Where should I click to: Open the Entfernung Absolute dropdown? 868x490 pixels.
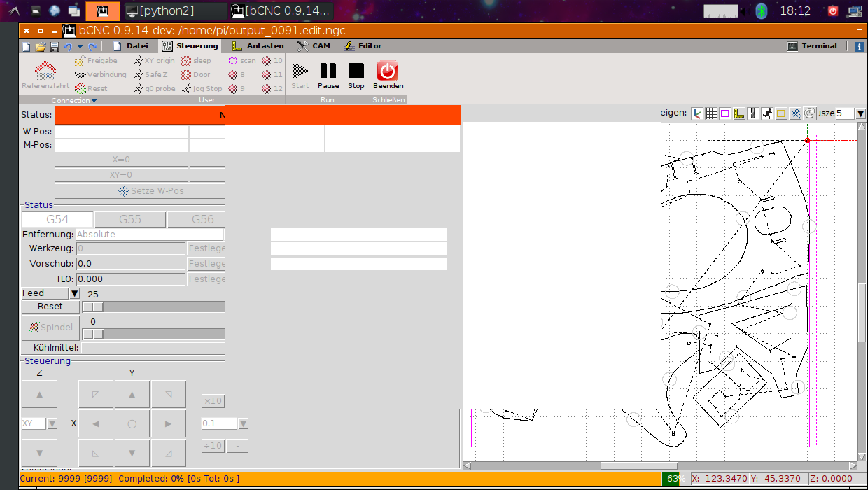pos(150,234)
